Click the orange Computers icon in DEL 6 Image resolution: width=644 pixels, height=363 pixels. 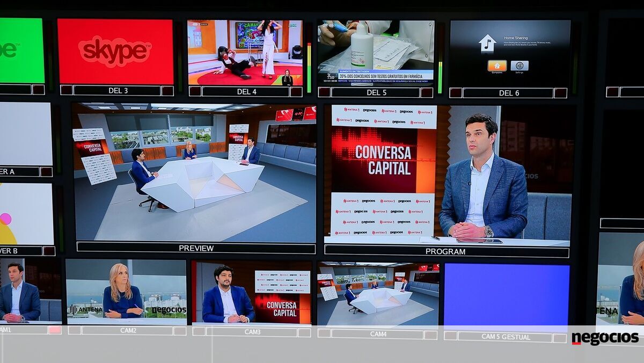point(497,66)
